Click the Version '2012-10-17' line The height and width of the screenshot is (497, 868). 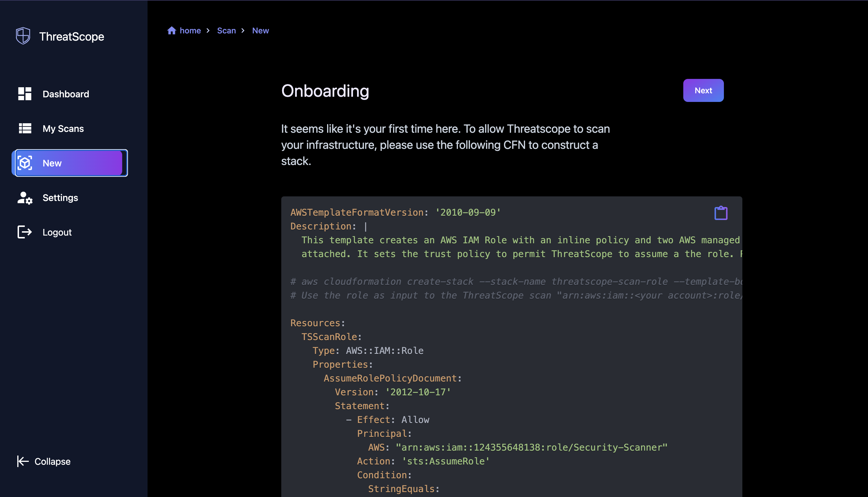(x=393, y=392)
